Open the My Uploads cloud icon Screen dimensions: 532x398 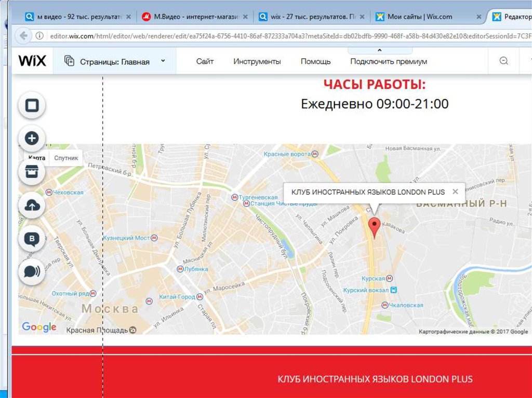[x=32, y=205]
